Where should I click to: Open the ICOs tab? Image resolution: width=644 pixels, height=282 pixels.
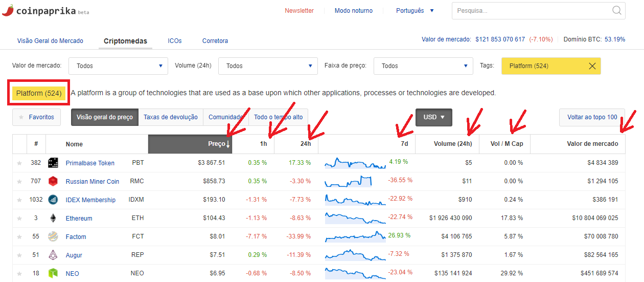click(x=175, y=41)
